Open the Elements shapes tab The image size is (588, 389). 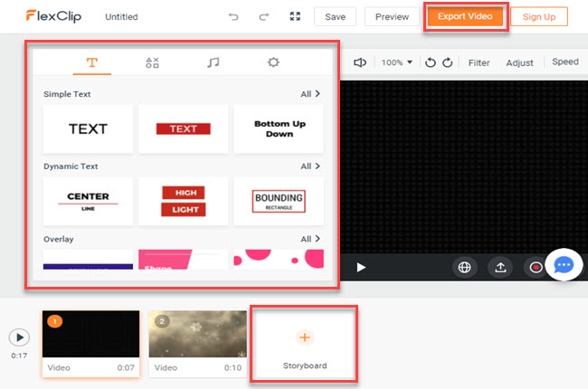pos(152,62)
